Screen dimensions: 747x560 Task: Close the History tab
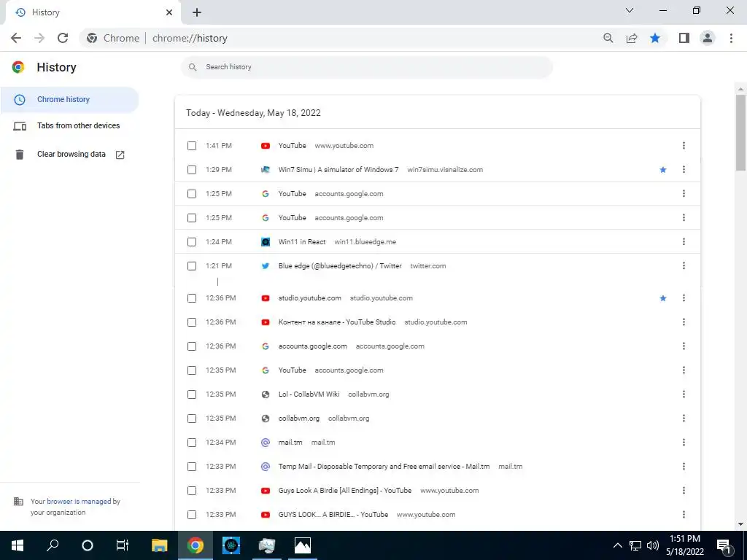click(169, 12)
